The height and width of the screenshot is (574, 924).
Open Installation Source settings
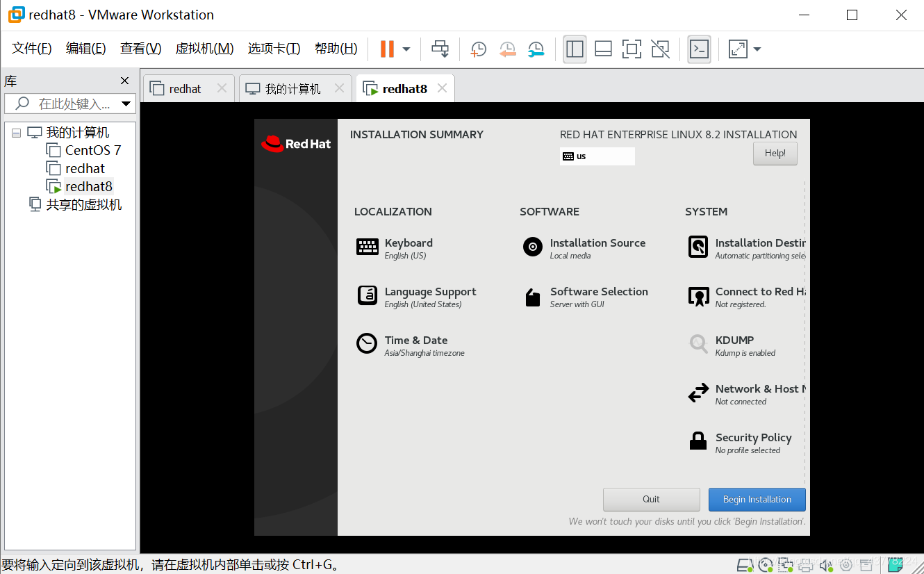point(584,248)
